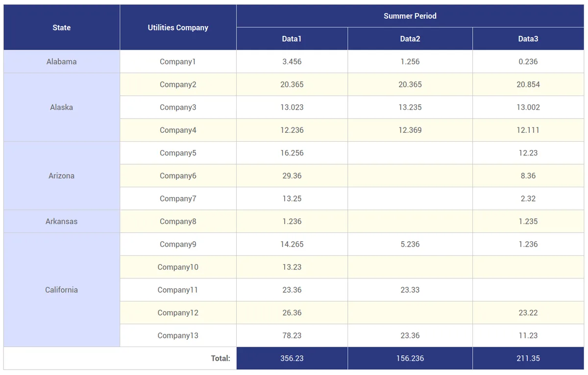The width and height of the screenshot is (588, 375).
Task: Select the Alaska state cell
Action: pyautogui.click(x=62, y=107)
